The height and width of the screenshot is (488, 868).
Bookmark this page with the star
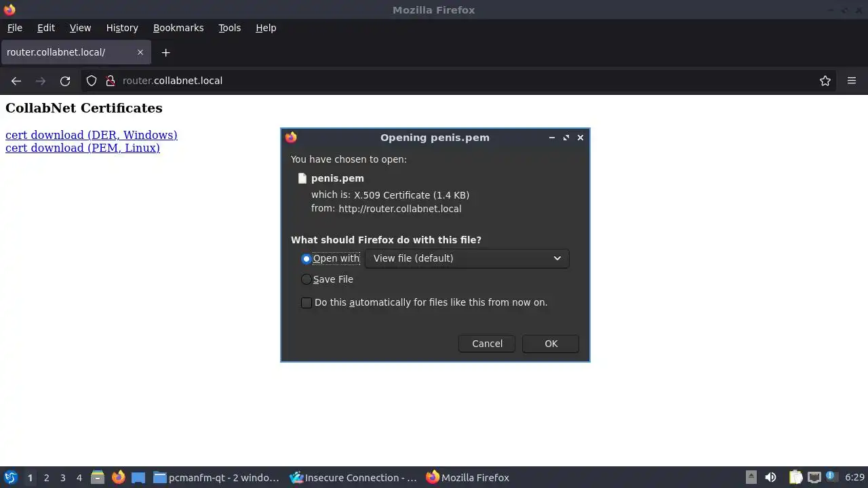[825, 81]
